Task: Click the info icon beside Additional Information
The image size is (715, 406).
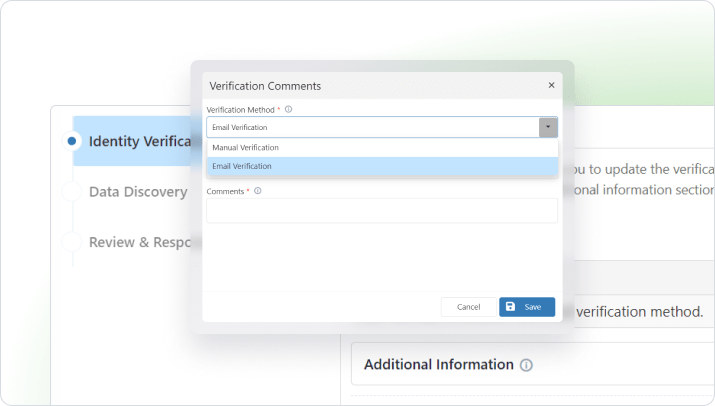Action: click(x=526, y=365)
